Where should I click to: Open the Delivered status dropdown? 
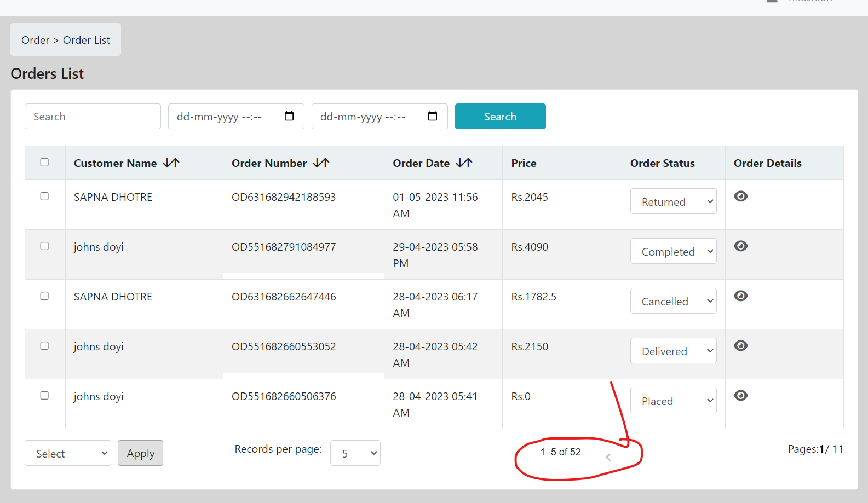(x=674, y=351)
